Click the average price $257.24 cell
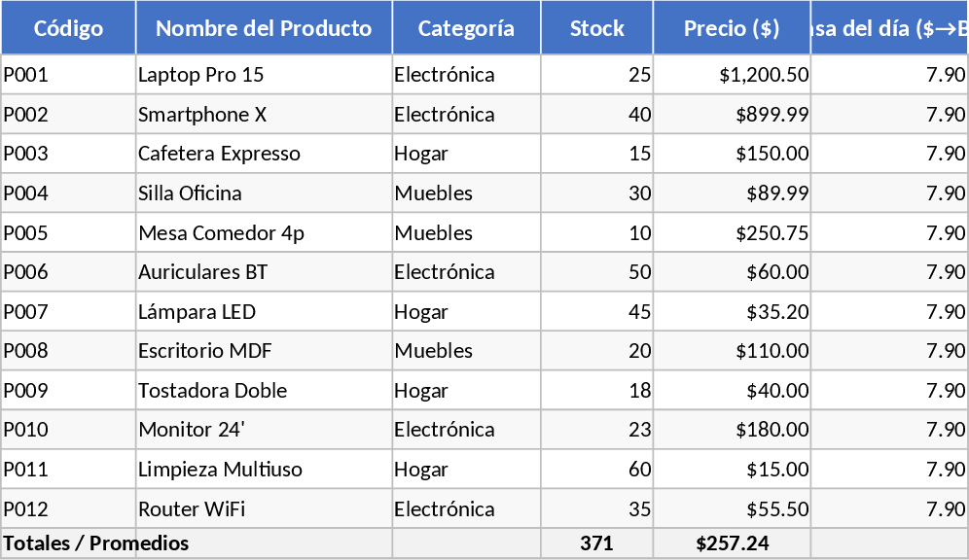This screenshot has width=969, height=560. pyautogui.click(x=732, y=543)
